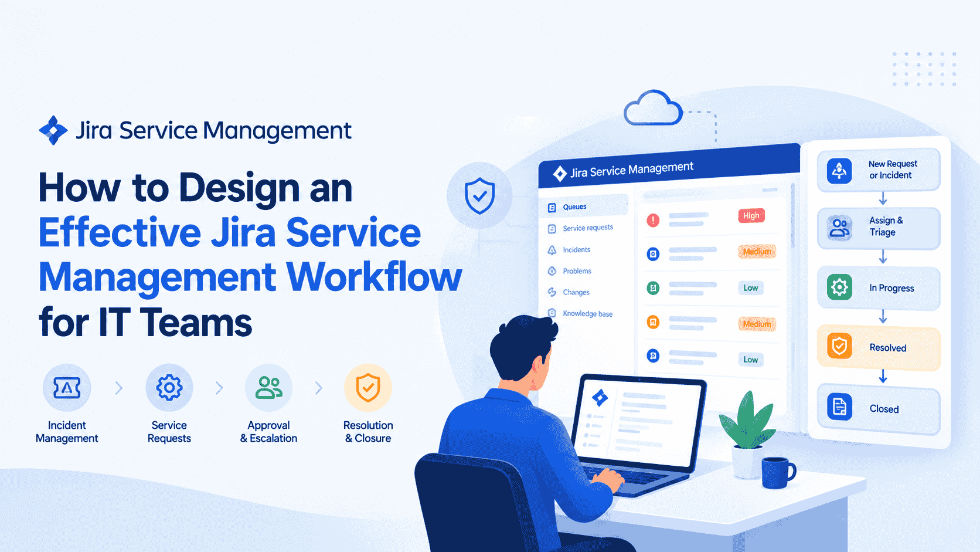Screen dimensions: 980x552
Task: Click the laptop screen
Action: point(639,421)
